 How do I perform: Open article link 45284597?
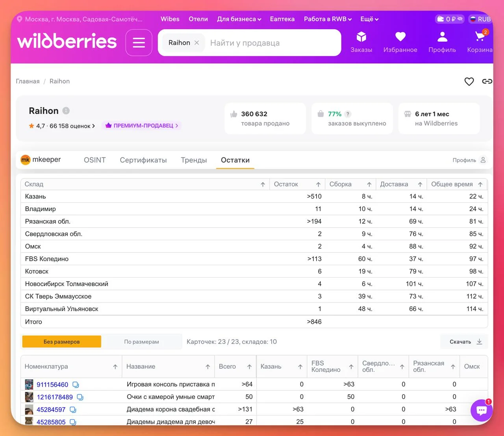[x=51, y=410]
